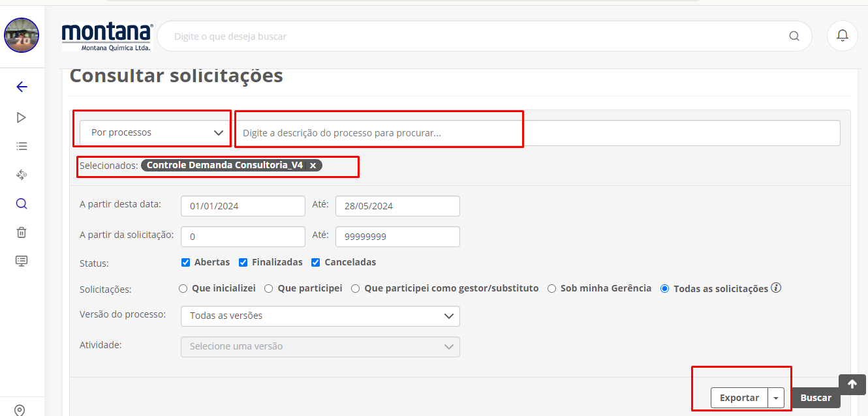Click the info icon beside Todas as solicitações

click(776, 288)
